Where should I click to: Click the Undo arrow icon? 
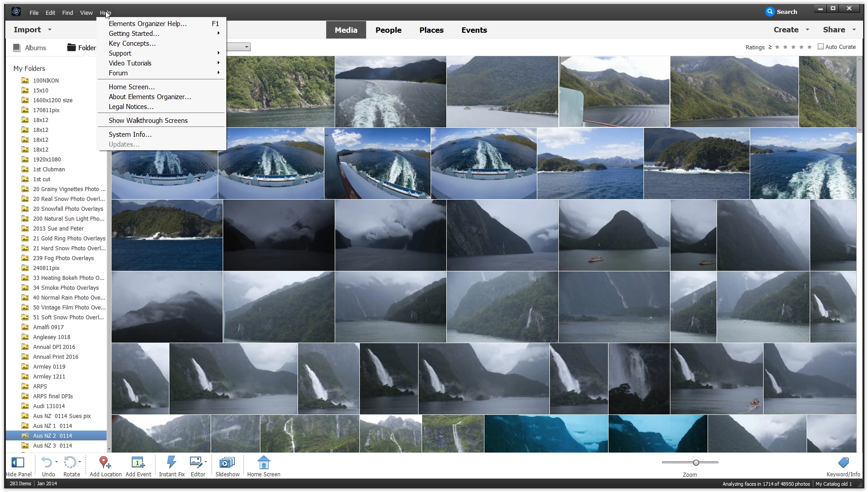tap(47, 462)
